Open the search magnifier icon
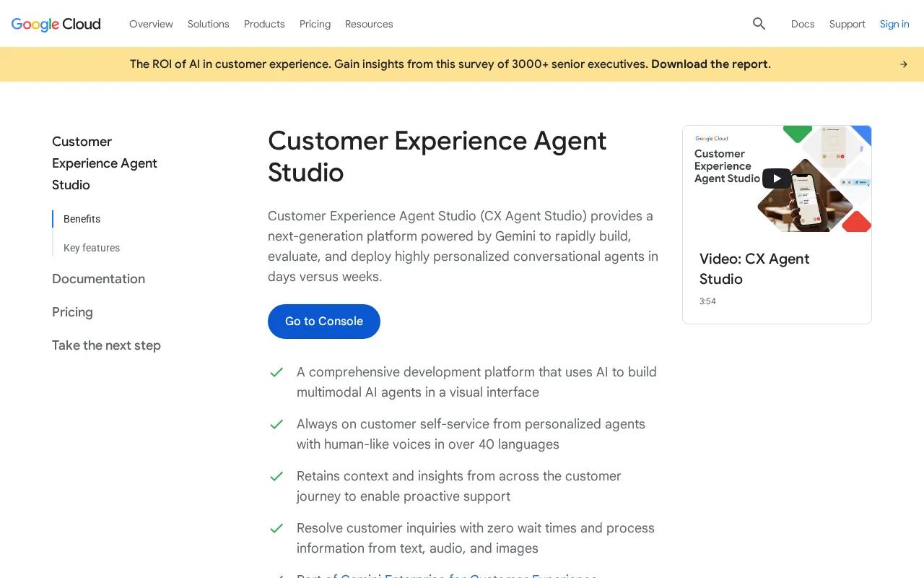Image resolution: width=924 pixels, height=578 pixels. tap(759, 24)
